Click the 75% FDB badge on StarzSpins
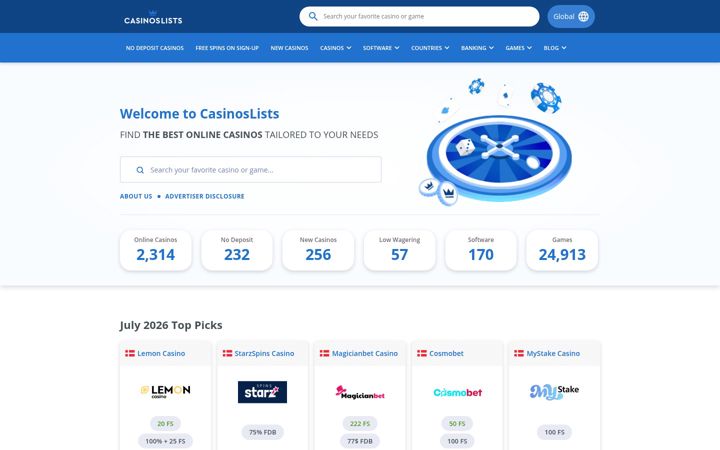Image resolution: width=720 pixels, height=450 pixels. (x=263, y=432)
